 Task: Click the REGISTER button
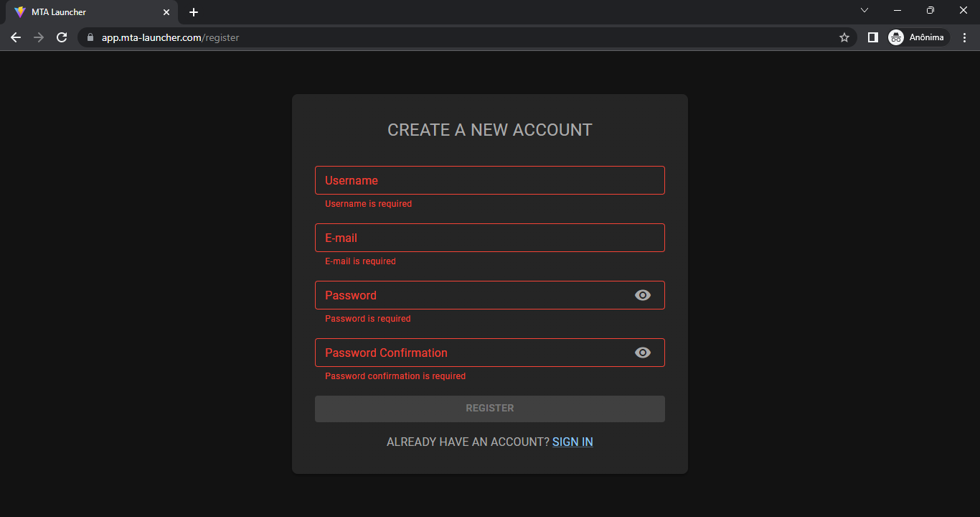(x=490, y=408)
